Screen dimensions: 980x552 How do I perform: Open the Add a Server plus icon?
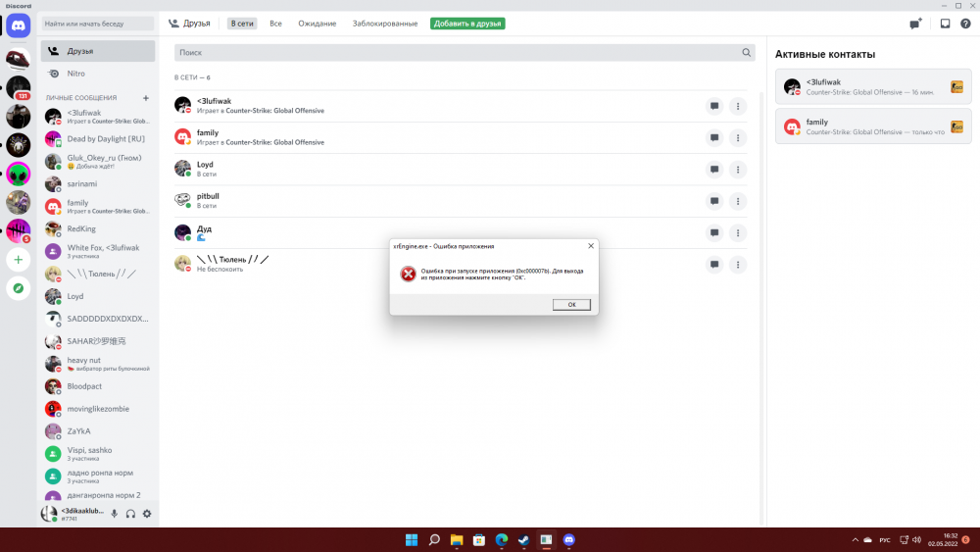click(x=18, y=260)
